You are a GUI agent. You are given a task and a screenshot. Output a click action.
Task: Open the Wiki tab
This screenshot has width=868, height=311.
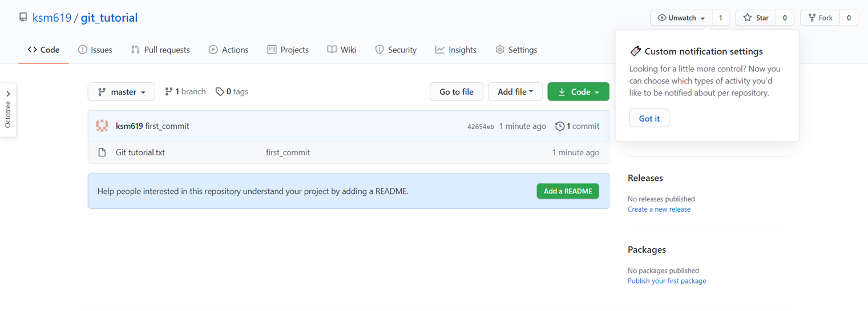click(341, 50)
